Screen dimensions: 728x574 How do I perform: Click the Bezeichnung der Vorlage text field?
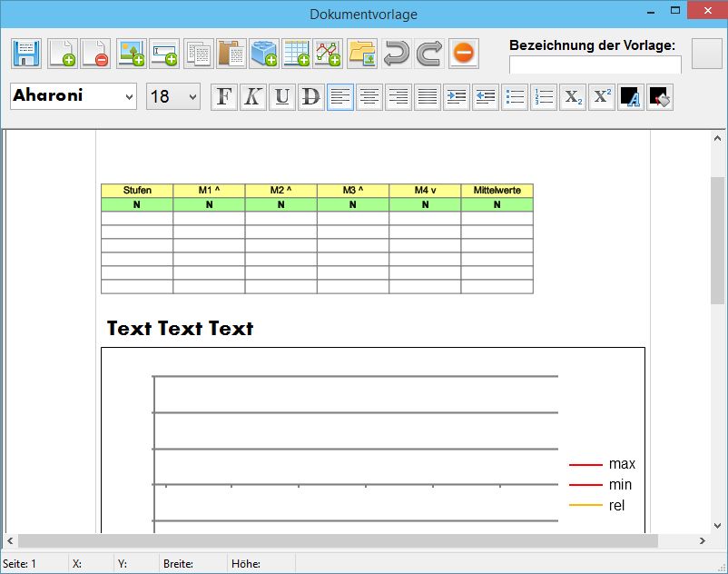(x=595, y=65)
